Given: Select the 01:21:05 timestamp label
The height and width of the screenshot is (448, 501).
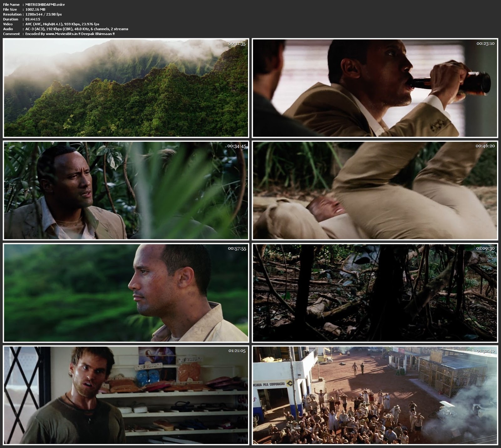Looking at the screenshot, I should [237, 351].
